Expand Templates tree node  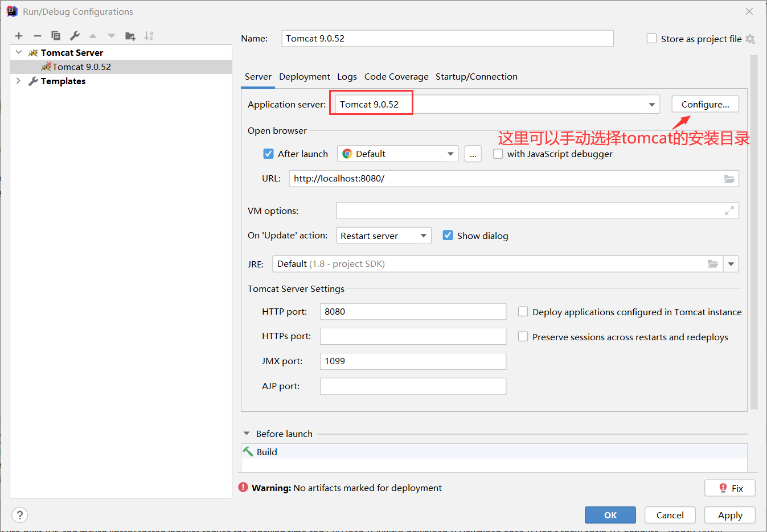19,81
